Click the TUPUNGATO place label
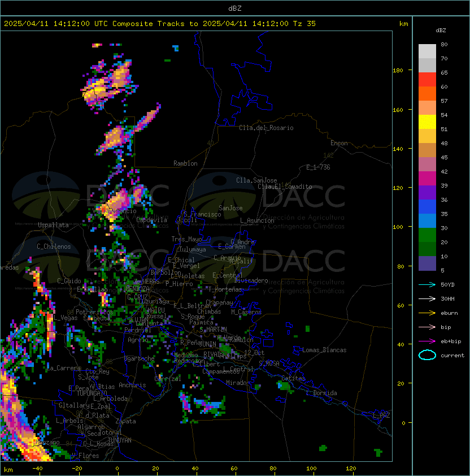This screenshot has height=476, width=470. (92, 393)
